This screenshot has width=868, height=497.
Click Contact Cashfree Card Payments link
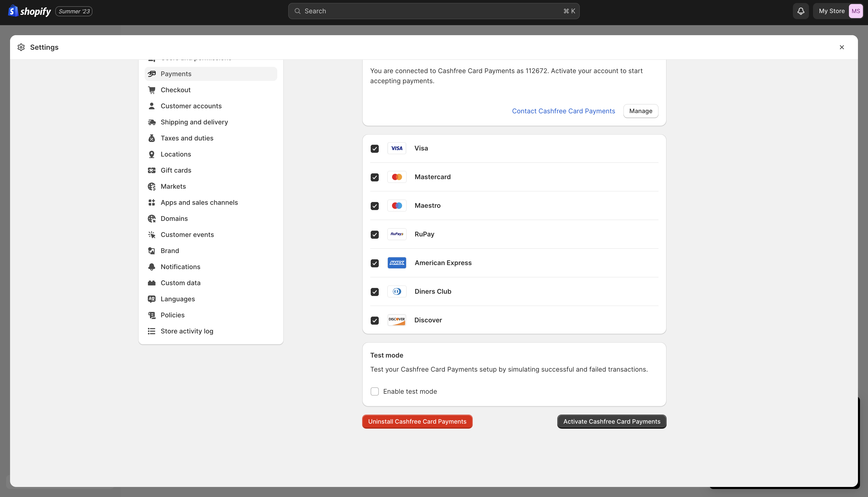pos(563,111)
